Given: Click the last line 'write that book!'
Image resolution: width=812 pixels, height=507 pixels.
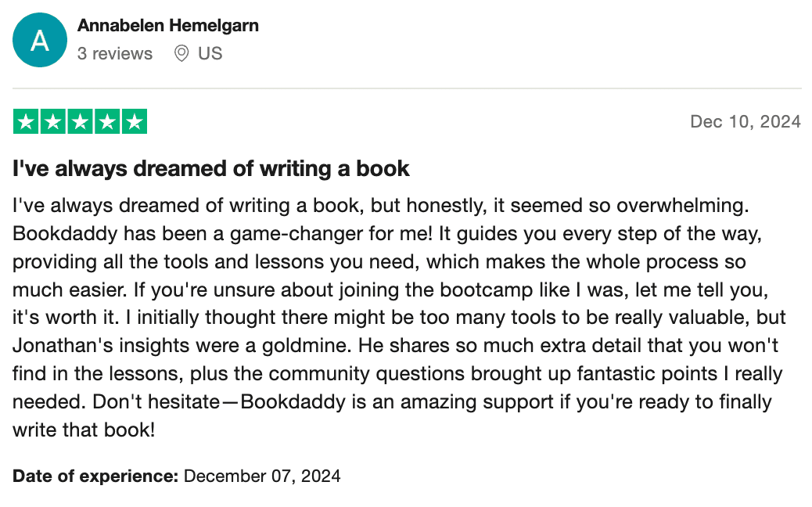Looking at the screenshot, I should 84,430.
